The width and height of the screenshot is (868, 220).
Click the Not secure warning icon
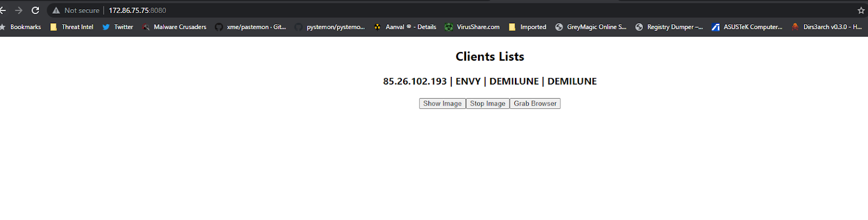[56, 10]
